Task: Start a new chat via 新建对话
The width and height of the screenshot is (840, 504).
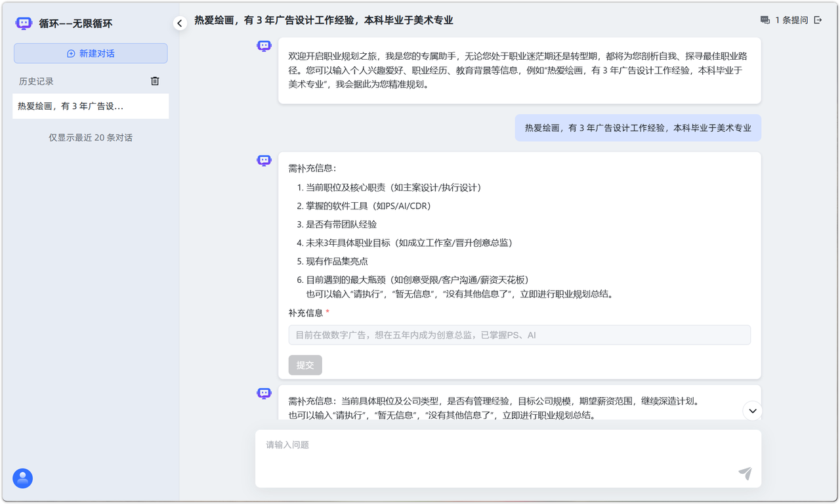Action: pos(91,53)
